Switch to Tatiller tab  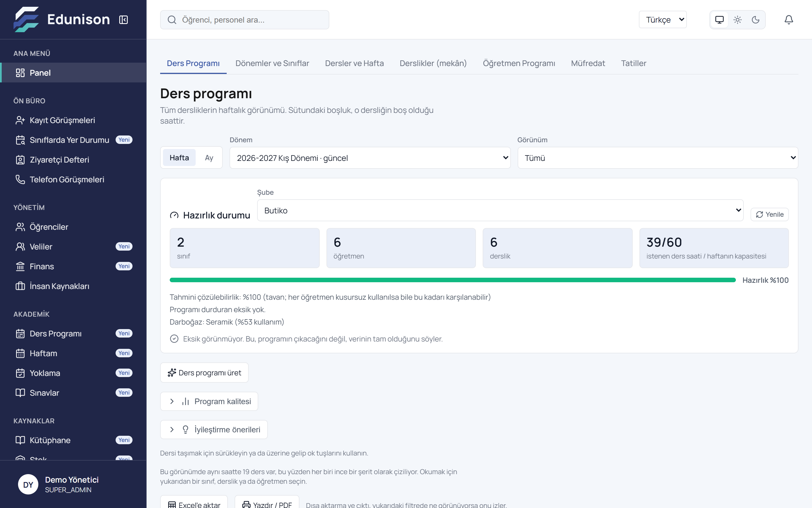[634, 63]
